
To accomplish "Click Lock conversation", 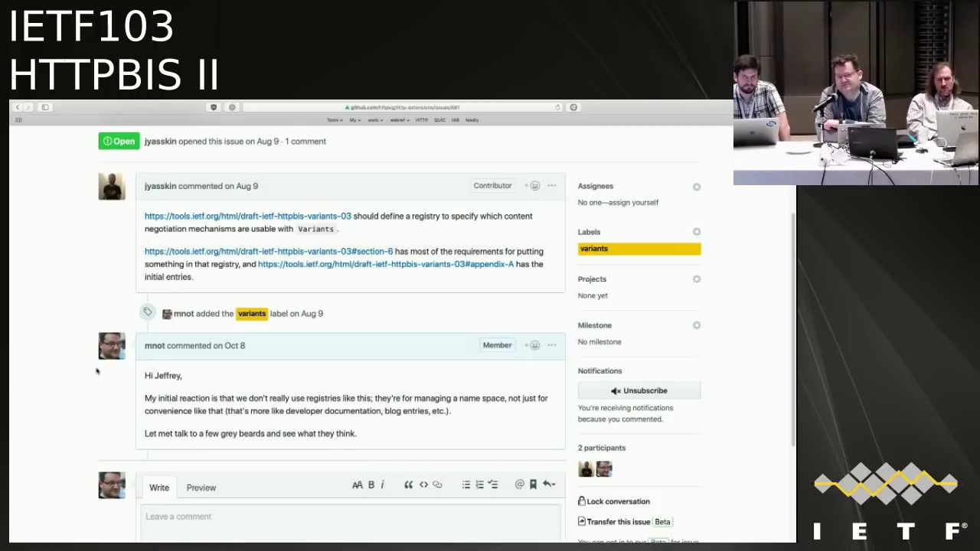I will [x=614, y=501].
